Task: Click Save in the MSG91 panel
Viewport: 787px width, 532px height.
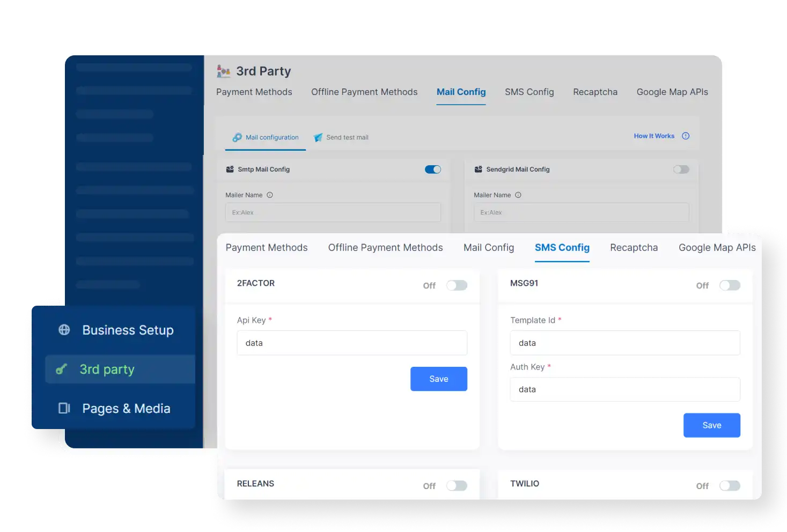Action: tap(711, 425)
